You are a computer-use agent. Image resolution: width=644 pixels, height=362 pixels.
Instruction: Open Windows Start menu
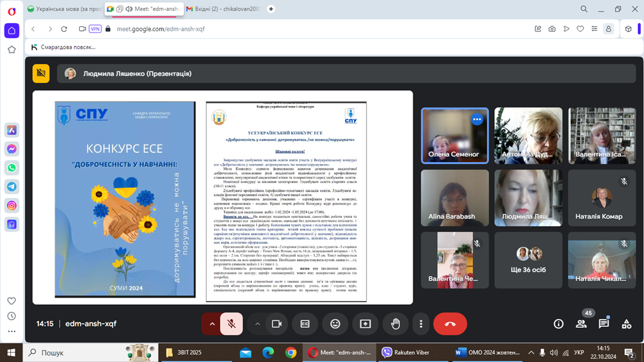click(x=12, y=352)
